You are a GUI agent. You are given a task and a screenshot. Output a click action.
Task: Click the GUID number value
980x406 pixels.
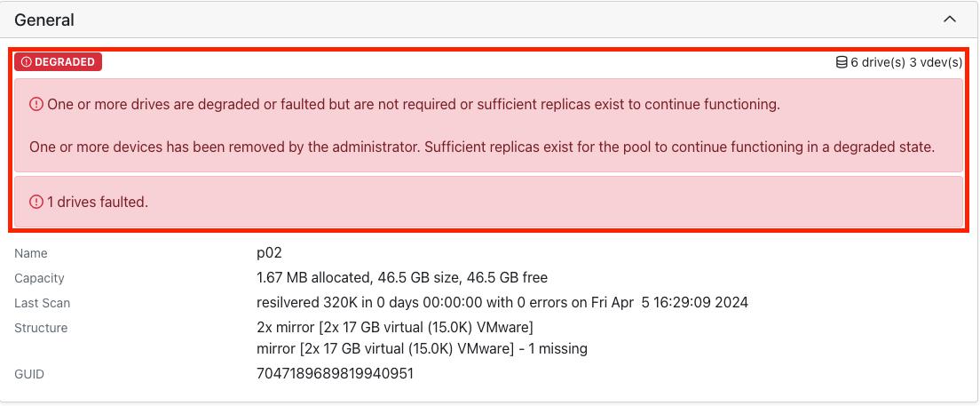(335, 374)
